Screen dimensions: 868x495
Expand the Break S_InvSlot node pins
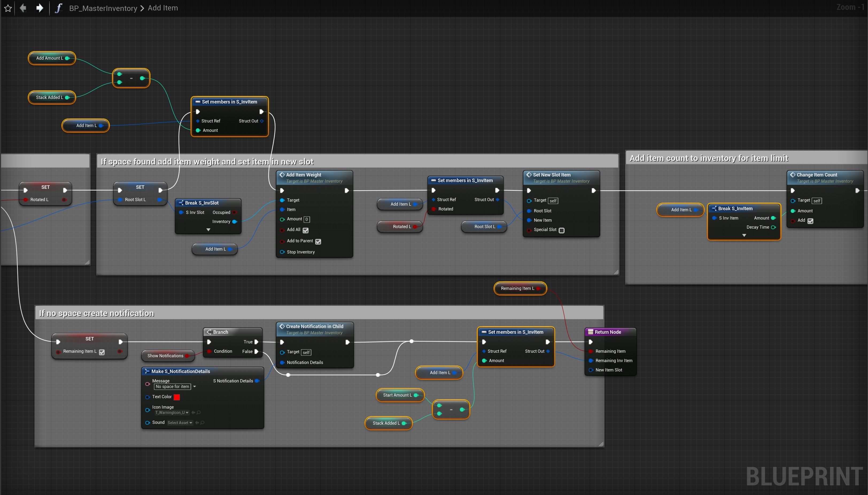(208, 230)
